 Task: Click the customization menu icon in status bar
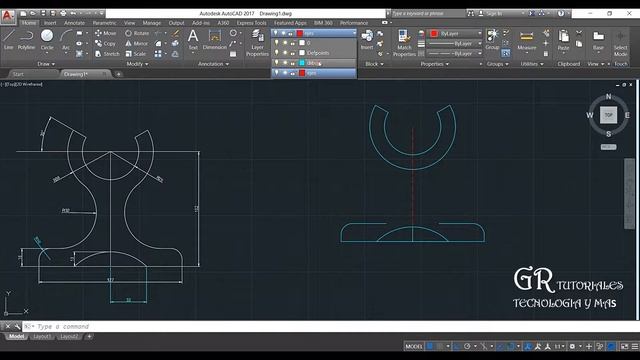(635, 346)
